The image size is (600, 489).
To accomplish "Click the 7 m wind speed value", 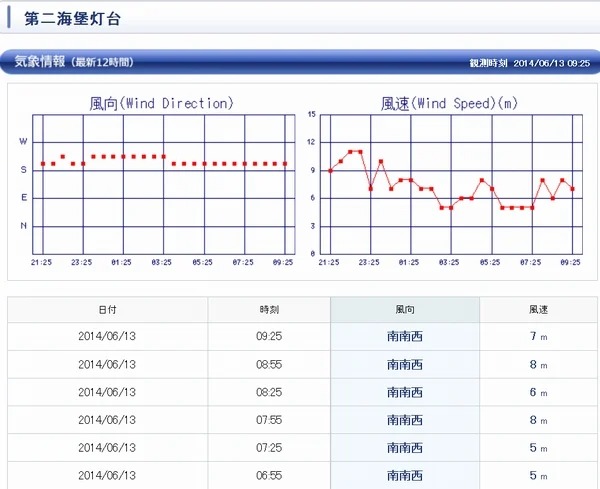I will (538, 337).
